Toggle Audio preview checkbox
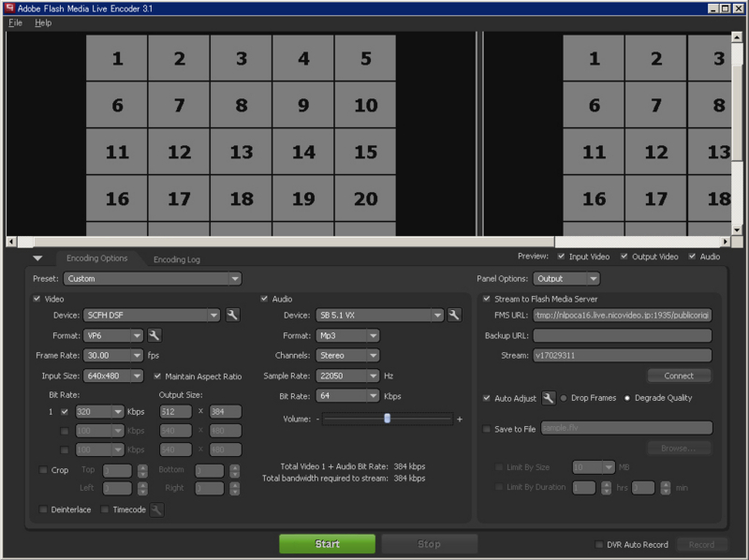This screenshot has height=560, width=749. [x=692, y=257]
